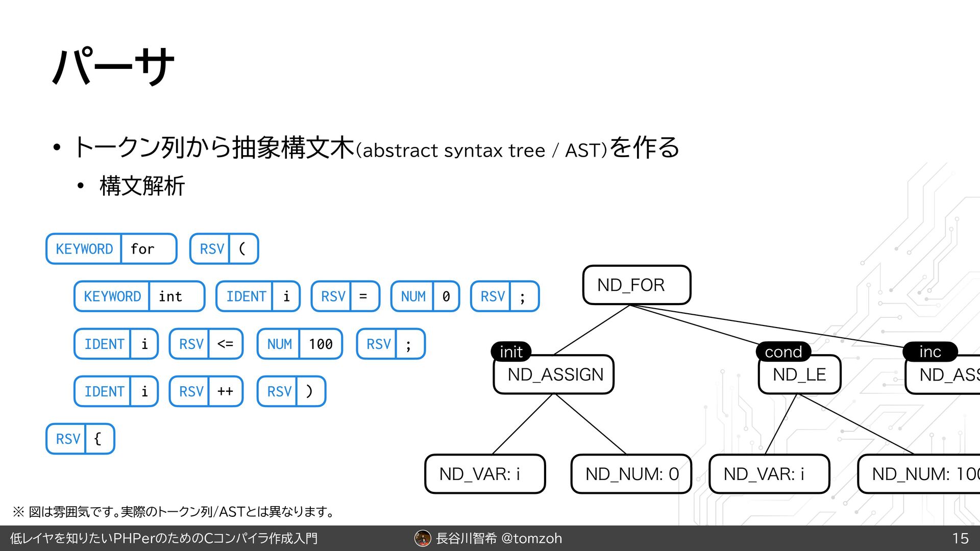Click the footnote text about AST
The height and width of the screenshot is (551, 980).
coord(174,511)
